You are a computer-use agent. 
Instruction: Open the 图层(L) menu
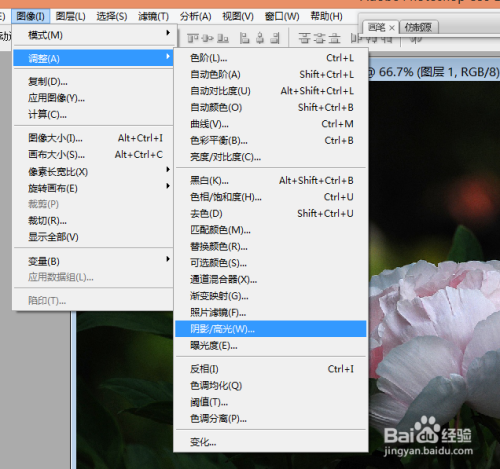(x=71, y=16)
